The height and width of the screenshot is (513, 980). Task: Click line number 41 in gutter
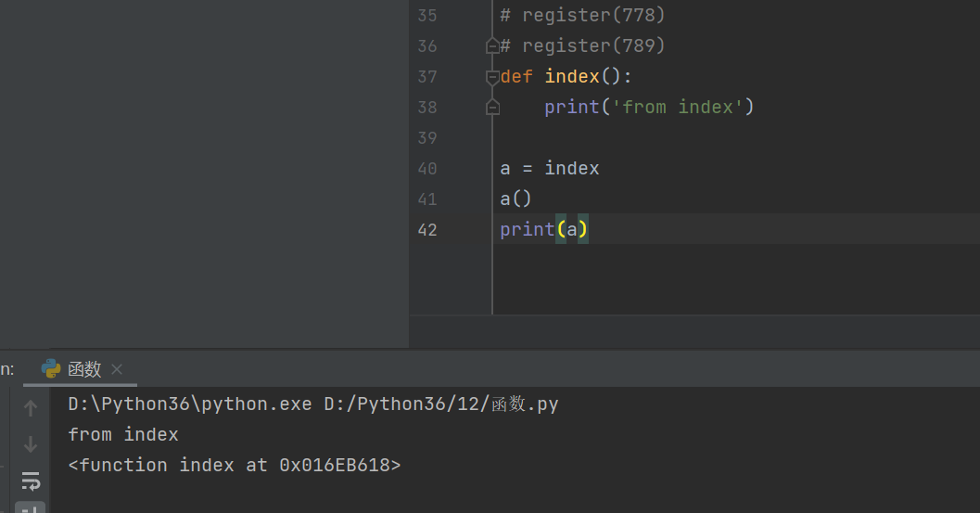[427, 199]
